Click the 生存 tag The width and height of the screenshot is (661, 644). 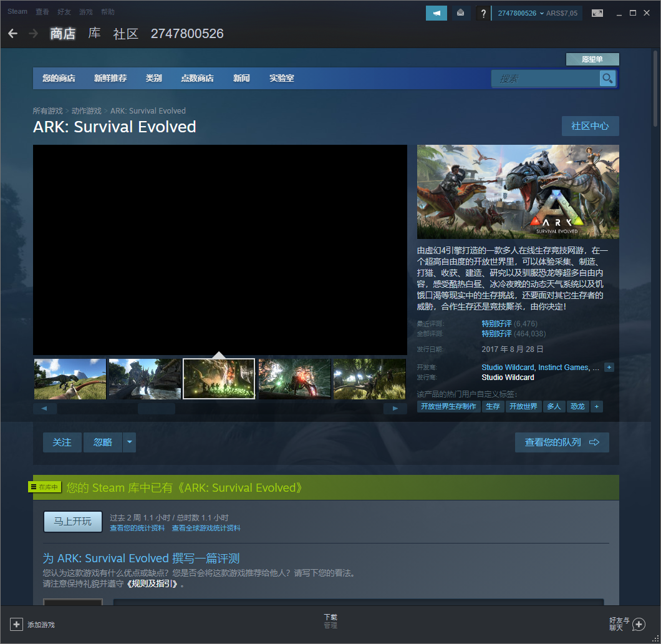click(x=493, y=407)
